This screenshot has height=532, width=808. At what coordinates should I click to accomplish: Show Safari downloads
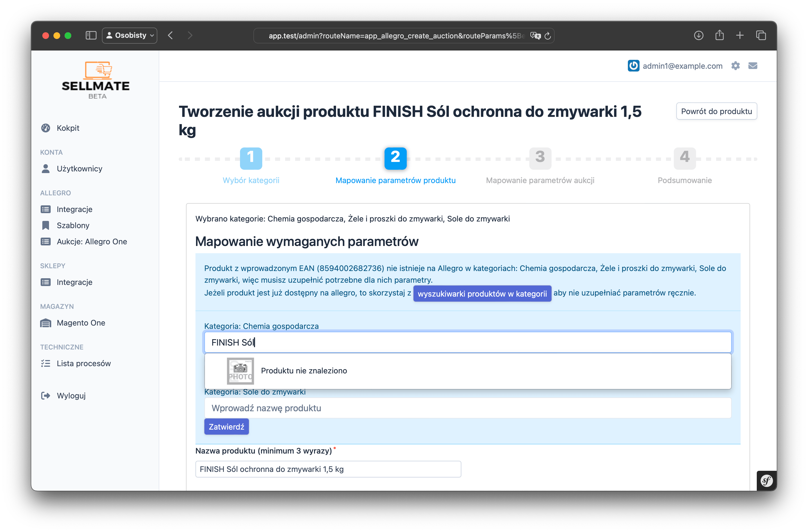pyautogui.click(x=698, y=35)
